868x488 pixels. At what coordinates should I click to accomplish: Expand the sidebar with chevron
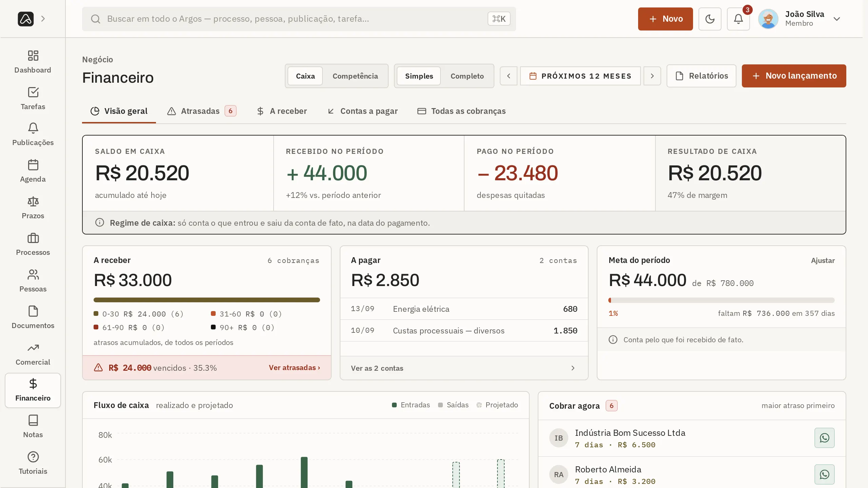(x=43, y=19)
